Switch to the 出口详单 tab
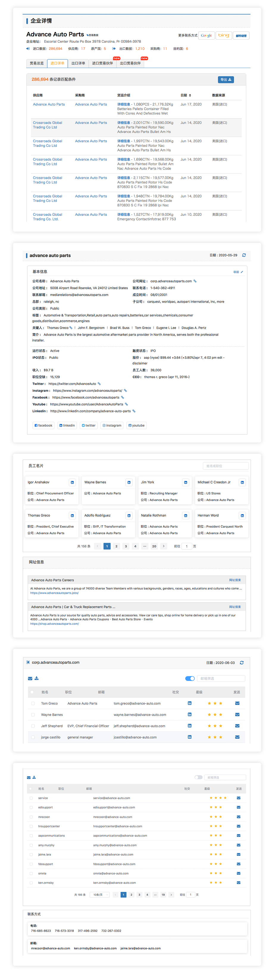Image resolution: width=274 pixels, height=980 pixels. (x=78, y=63)
